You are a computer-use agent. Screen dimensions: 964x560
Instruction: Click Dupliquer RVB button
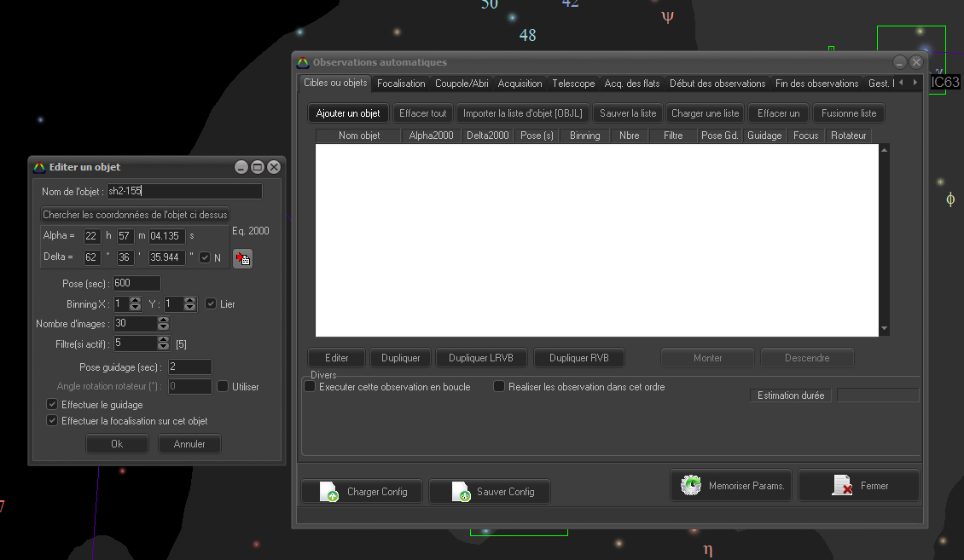click(579, 358)
